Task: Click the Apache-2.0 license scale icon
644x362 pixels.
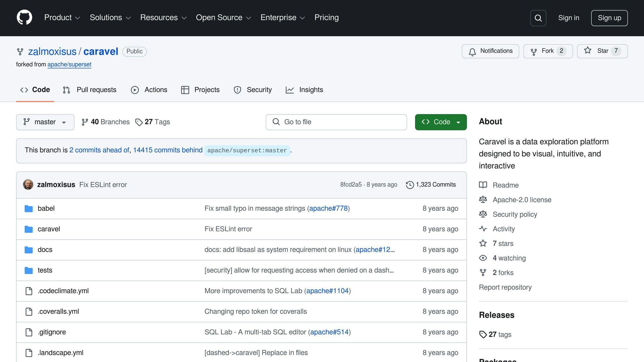Action: pos(483,200)
